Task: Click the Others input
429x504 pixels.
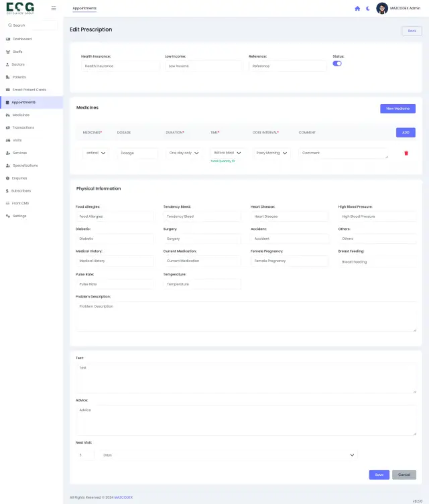Action: 377,239
